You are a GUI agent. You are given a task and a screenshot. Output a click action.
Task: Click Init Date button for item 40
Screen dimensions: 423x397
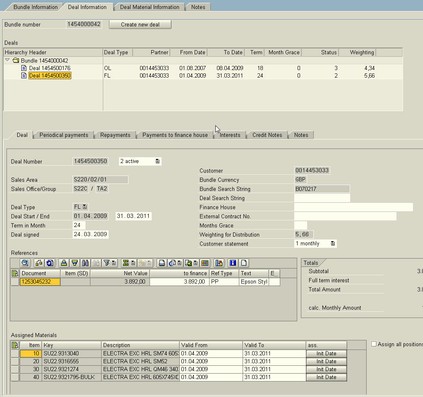click(x=326, y=377)
